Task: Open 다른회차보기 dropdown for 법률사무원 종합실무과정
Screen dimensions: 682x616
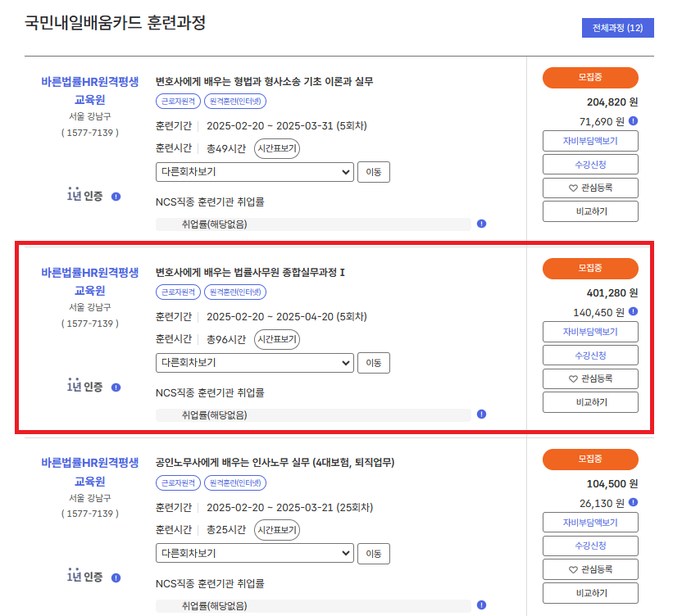Action: pos(254,363)
